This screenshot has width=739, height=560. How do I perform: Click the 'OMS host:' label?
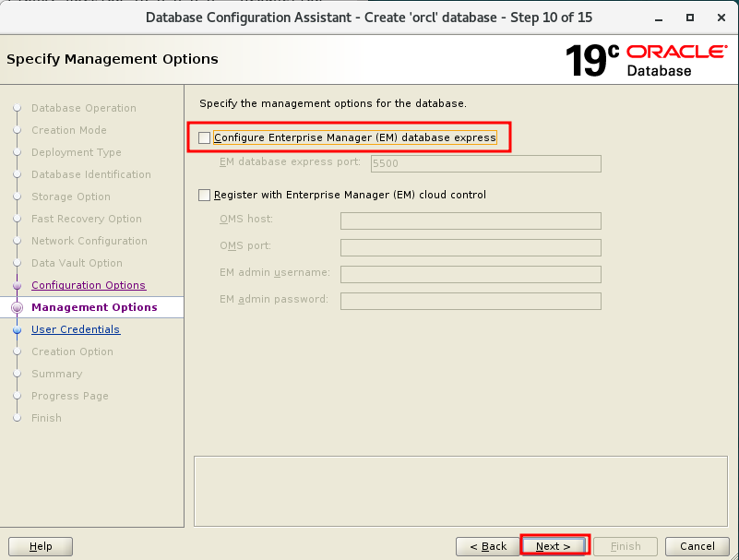246,219
